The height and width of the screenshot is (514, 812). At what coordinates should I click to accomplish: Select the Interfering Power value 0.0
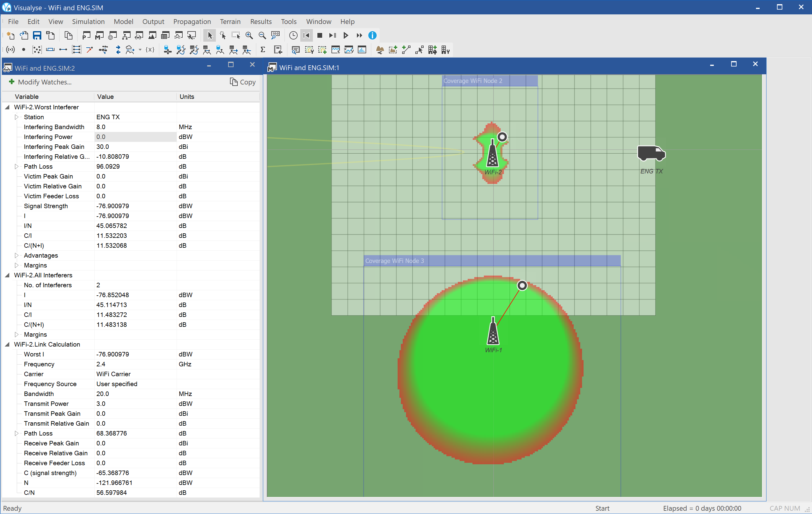coord(136,137)
